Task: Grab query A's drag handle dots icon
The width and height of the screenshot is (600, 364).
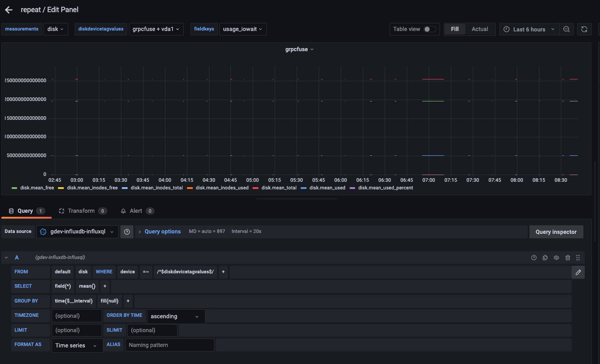Action: (578, 258)
